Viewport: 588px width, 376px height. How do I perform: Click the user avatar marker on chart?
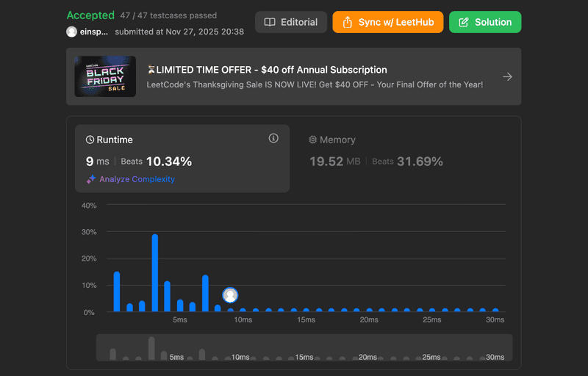pyautogui.click(x=230, y=295)
